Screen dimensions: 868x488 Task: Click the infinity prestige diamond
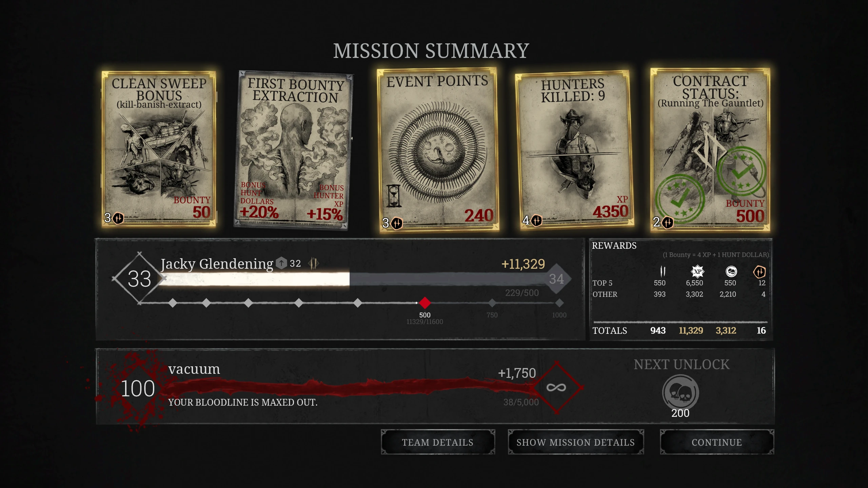[x=556, y=387]
